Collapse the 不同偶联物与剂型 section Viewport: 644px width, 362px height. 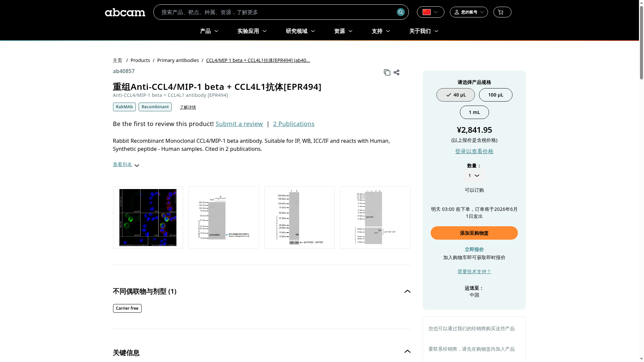[407, 291]
